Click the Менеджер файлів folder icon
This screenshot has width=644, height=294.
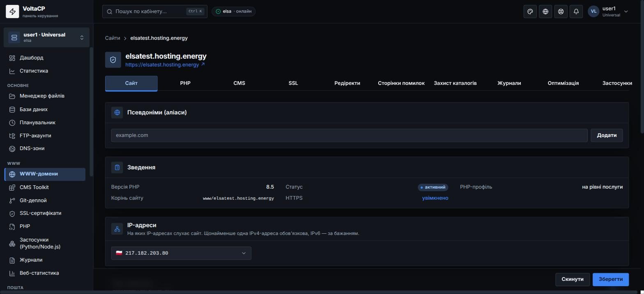(x=12, y=96)
